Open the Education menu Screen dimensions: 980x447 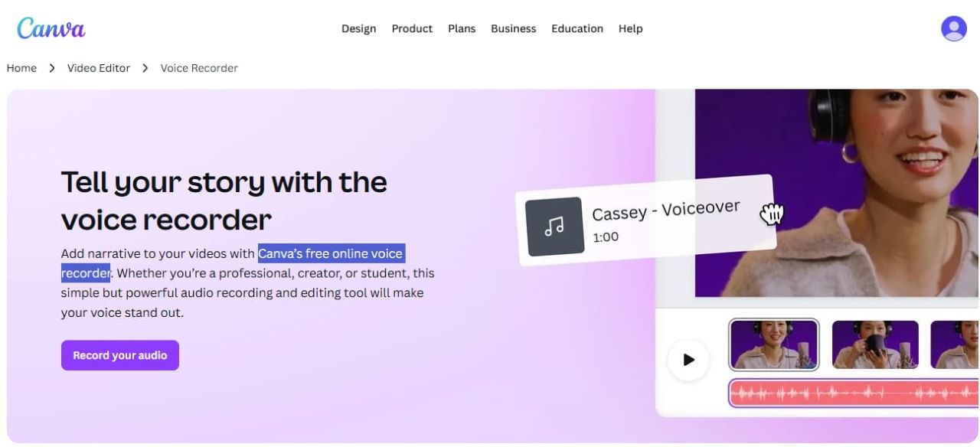(577, 28)
